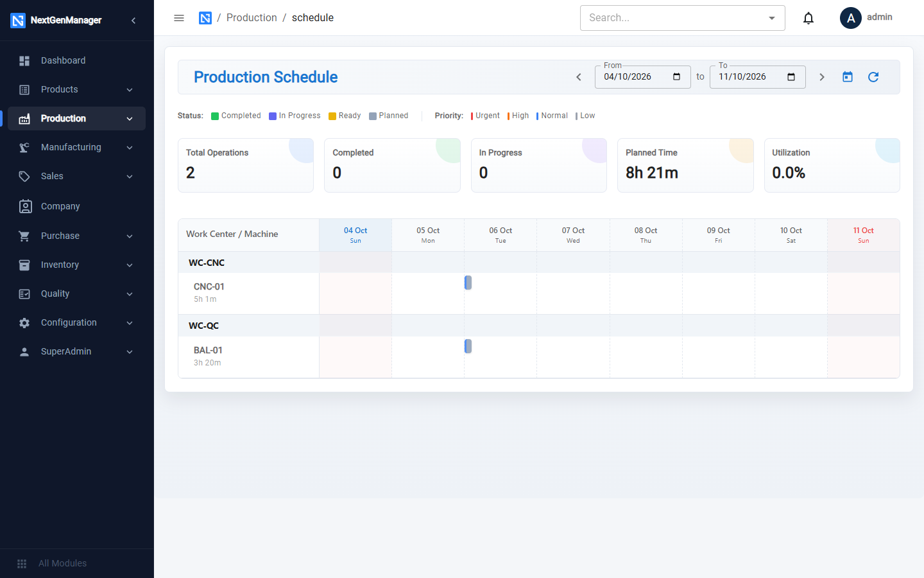Click the Planned Time card

[685, 165]
